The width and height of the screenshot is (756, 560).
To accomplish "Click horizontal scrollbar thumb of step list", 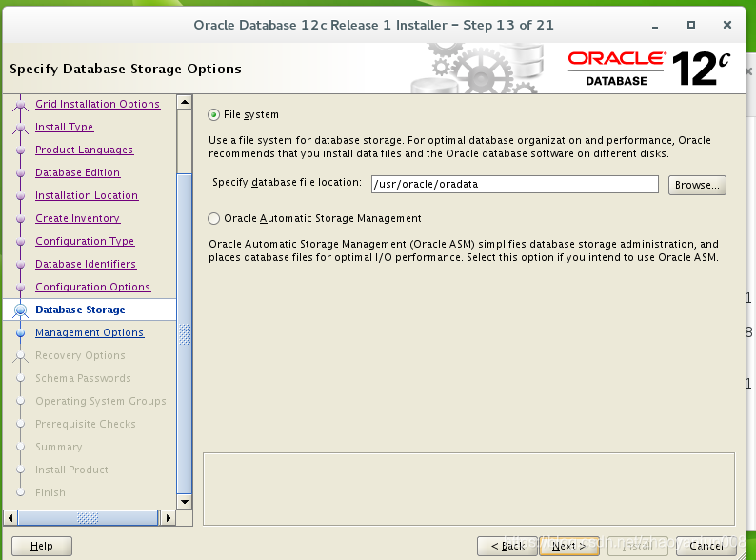I will click(88, 518).
